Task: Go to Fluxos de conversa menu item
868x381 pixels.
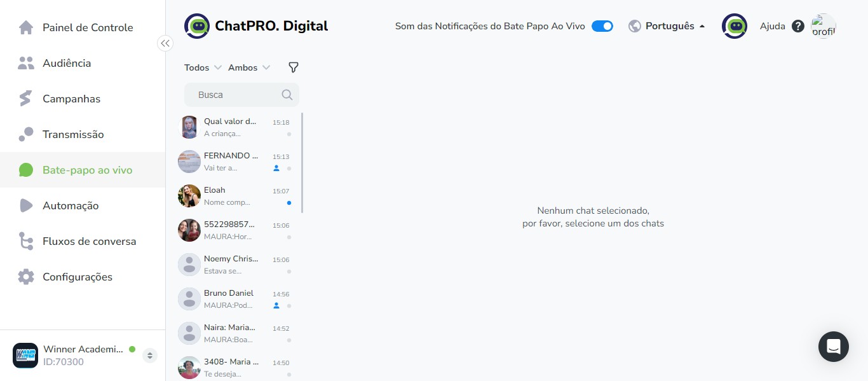Action: (x=83, y=241)
